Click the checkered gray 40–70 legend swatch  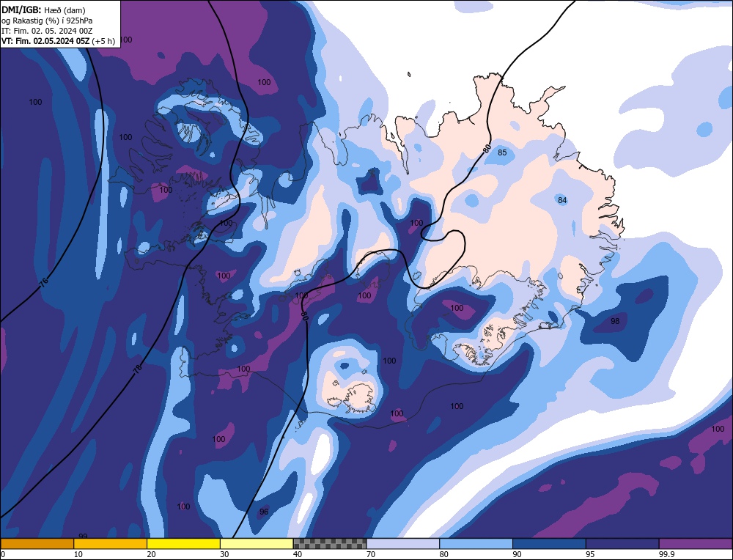tap(330, 544)
